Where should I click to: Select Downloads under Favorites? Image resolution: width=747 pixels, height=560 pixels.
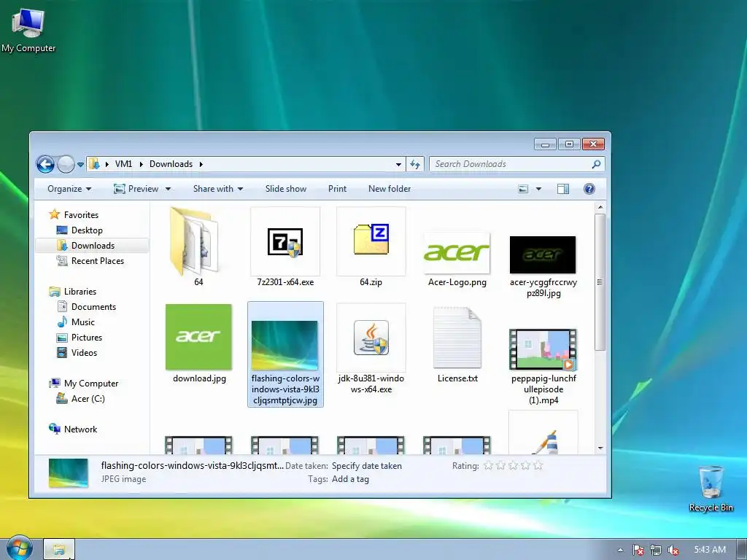(x=93, y=246)
